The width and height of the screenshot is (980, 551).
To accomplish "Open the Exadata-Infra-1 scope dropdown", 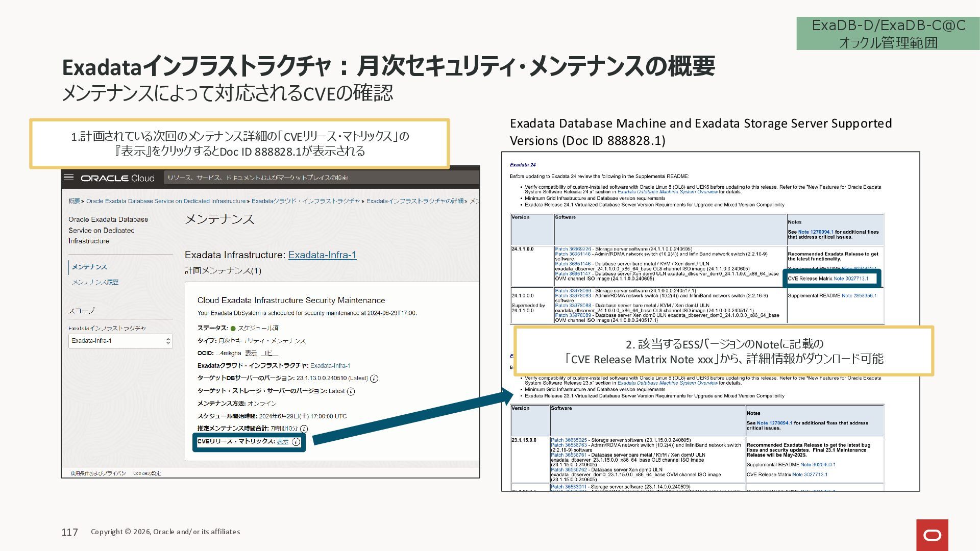I will 120,341.
